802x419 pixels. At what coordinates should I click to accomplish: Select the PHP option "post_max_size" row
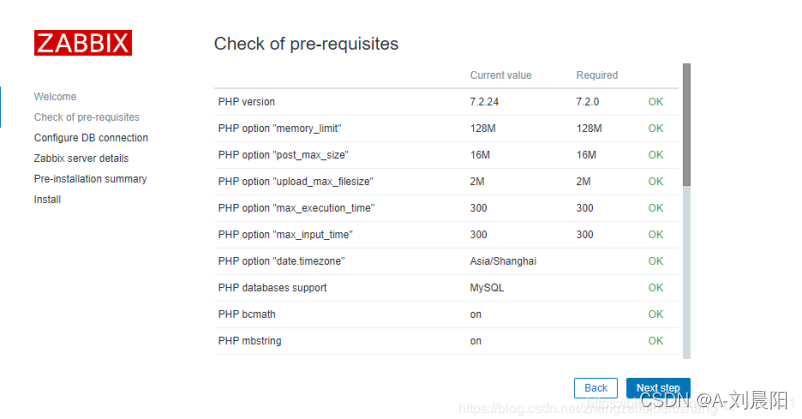coord(283,155)
